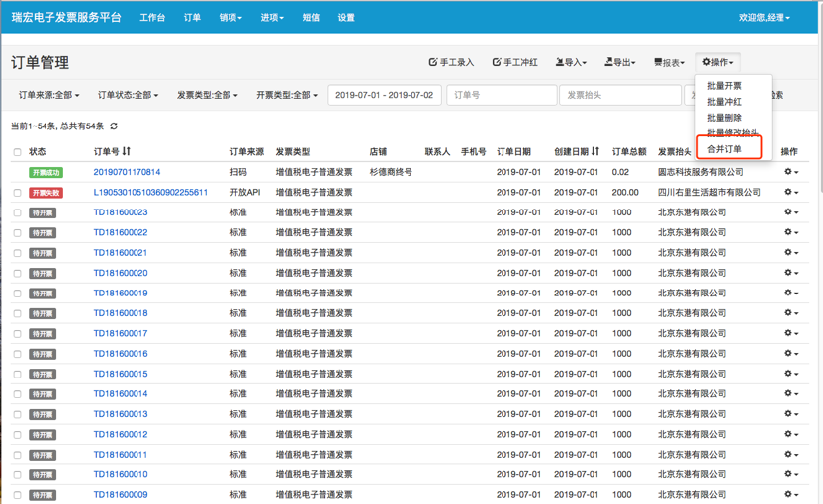Focus the 发票抬头 search input
This screenshot has height=504, width=823.
620,95
